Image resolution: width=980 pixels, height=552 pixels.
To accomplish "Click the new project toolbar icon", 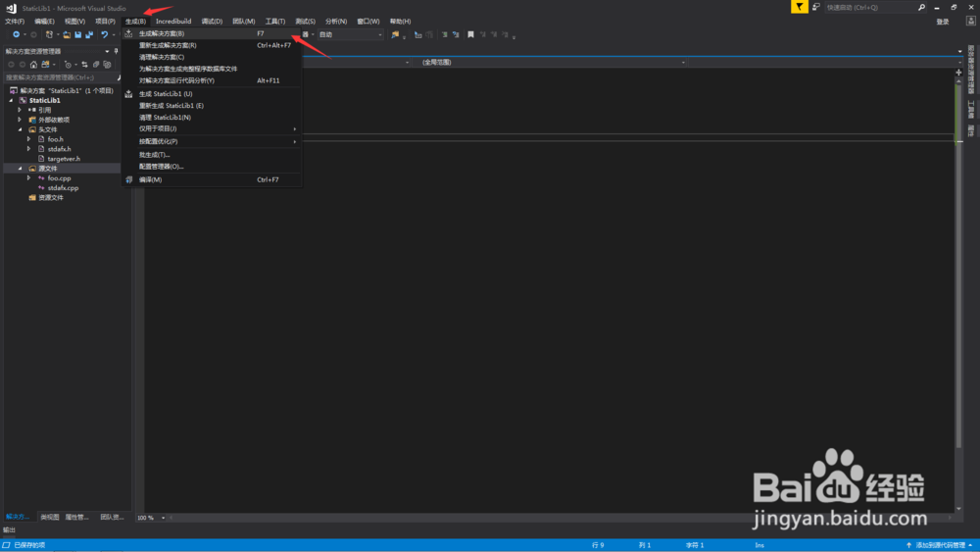I will coord(49,34).
